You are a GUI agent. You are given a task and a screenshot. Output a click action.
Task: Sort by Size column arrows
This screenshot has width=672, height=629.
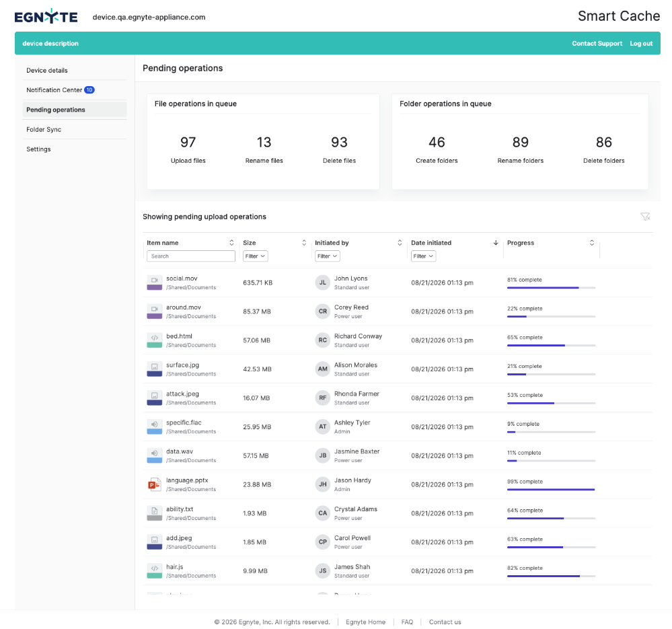(304, 242)
